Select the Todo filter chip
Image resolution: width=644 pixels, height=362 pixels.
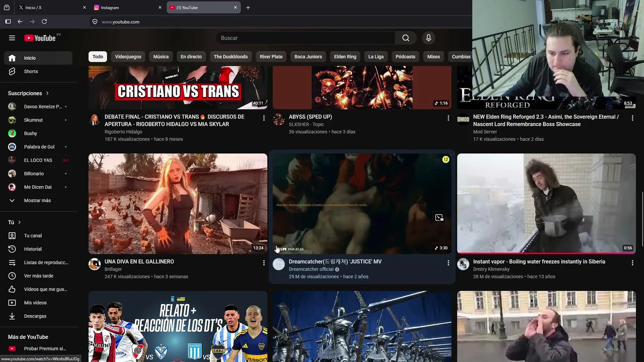[98, 57]
